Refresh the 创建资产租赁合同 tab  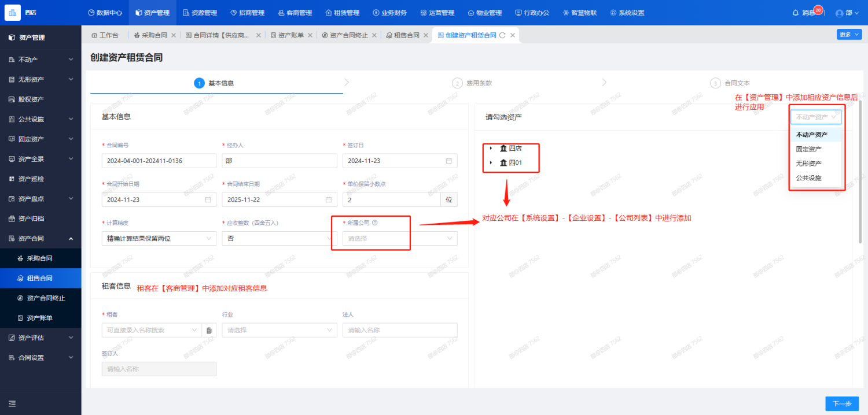pos(502,35)
